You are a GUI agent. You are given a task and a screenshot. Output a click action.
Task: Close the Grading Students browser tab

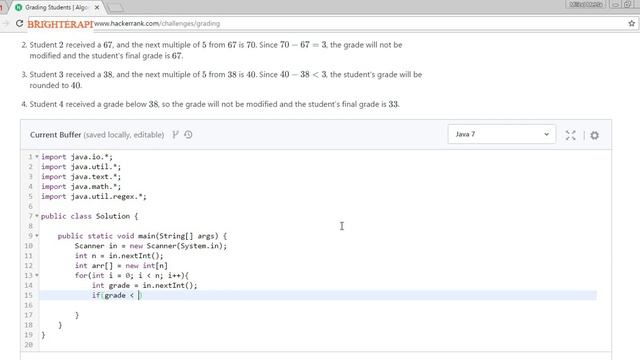[97, 7]
